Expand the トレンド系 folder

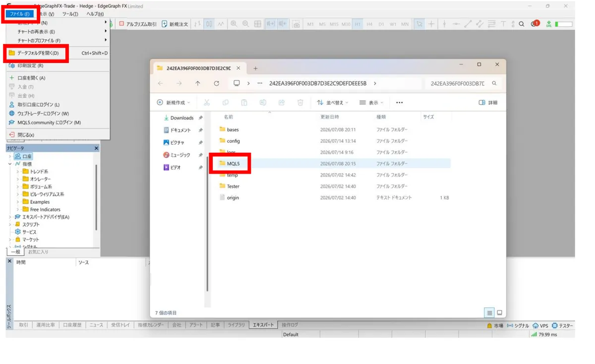[x=18, y=172]
